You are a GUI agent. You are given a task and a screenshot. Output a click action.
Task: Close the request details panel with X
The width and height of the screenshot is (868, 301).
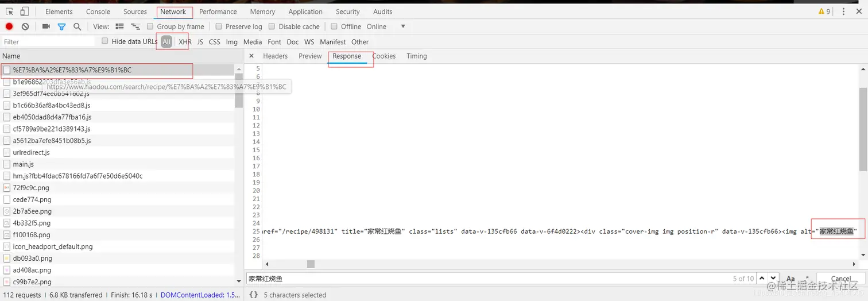(x=251, y=56)
